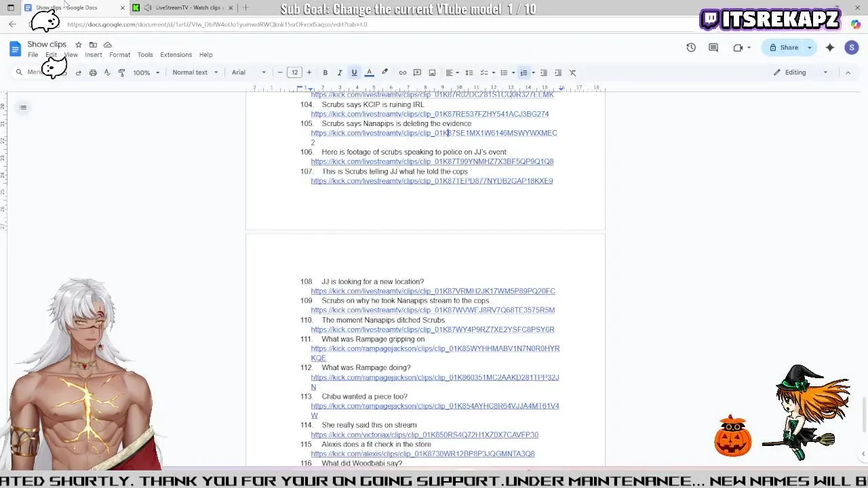Add a comment from the toolbar
Image resolution: width=868 pixels, height=488 pixels.
417,73
